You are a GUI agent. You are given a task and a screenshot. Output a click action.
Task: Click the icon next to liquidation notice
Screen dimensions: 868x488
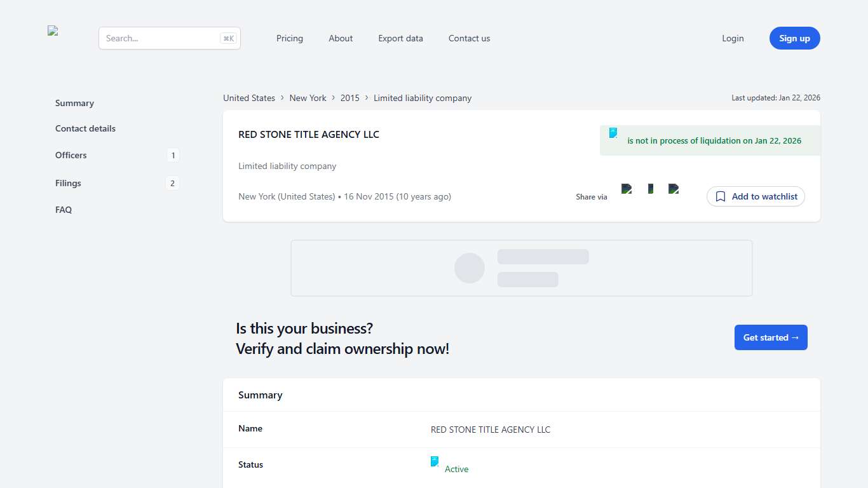pyautogui.click(x=613, y=133)
